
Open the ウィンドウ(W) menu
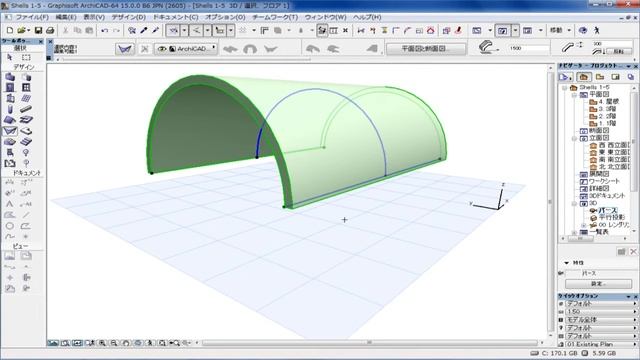click(325, 18)
